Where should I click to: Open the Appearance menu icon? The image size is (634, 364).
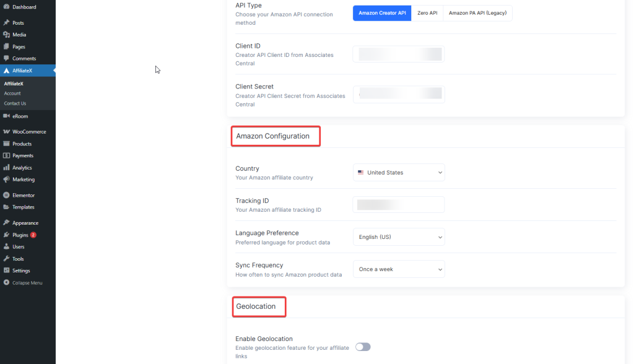point(23,222)
